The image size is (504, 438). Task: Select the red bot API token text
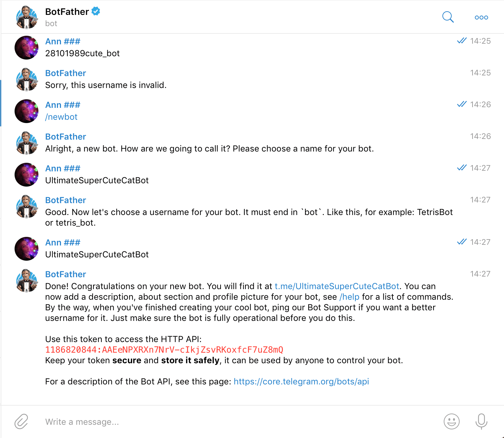[165, 350]
